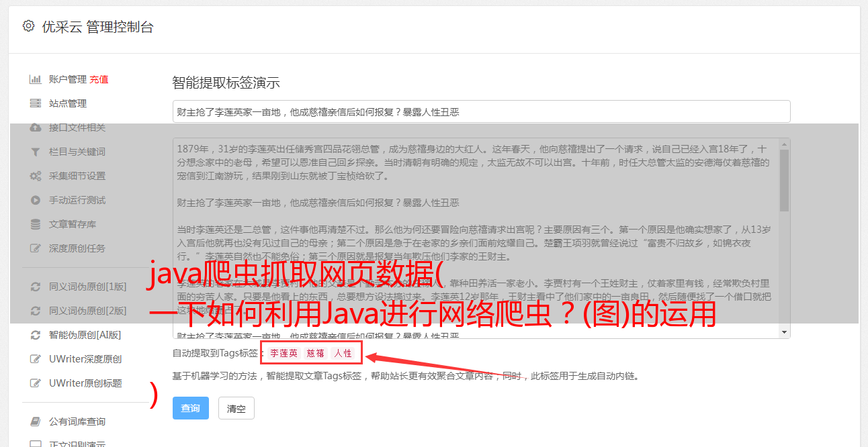Viewport: 868px width, 447px height.
Task: Click the blue 查询 button
Action: [x=191, y=408]
